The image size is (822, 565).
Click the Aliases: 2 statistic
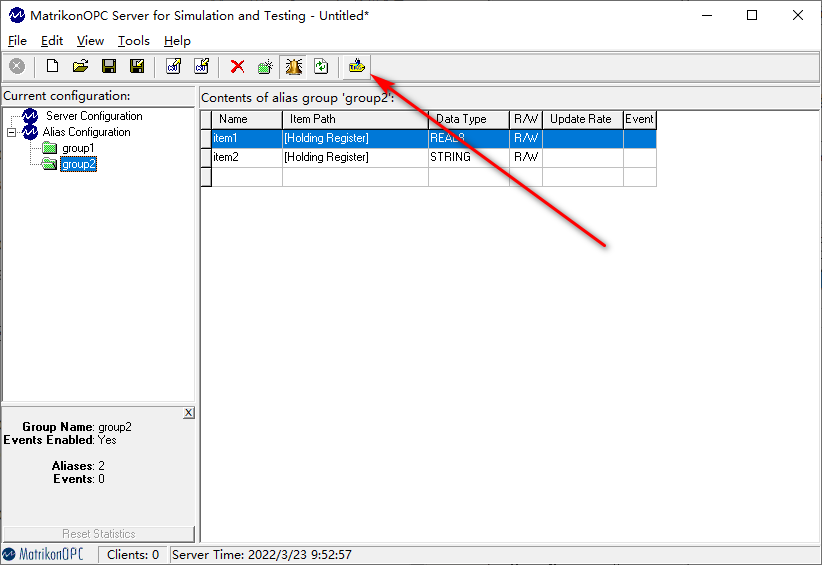[x=78, y=466]
